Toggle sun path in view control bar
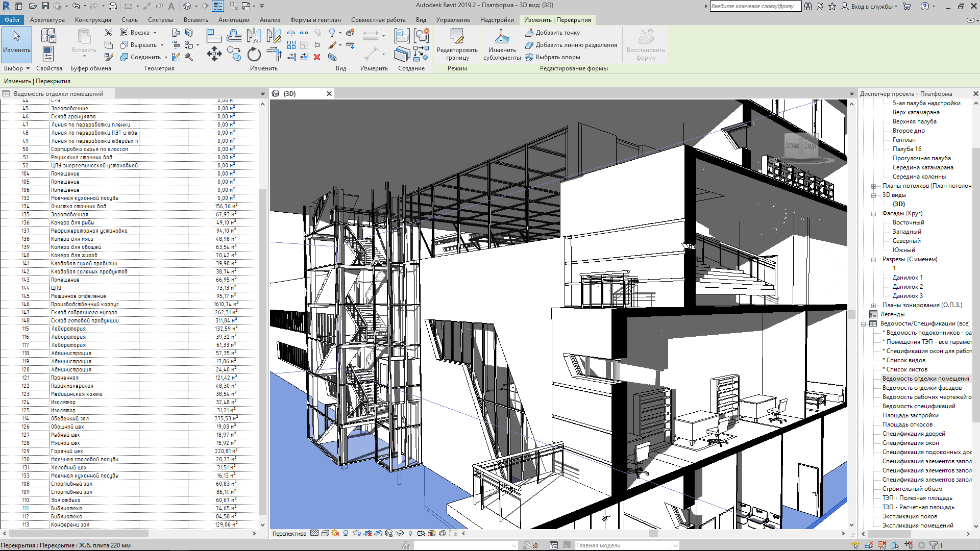Viewport: 980px width, 551px height. tap(335, 533)
